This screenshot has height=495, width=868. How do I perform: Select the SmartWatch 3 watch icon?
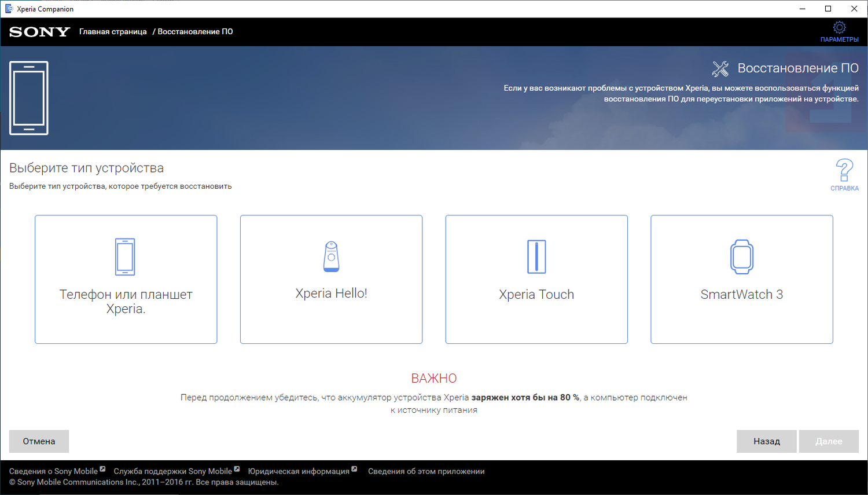pyautogui.click(x=742, y=256)
